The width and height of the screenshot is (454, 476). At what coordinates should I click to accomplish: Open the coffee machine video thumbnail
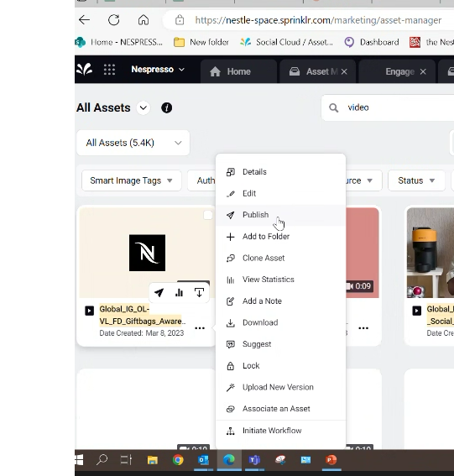(x=431, y=253)
